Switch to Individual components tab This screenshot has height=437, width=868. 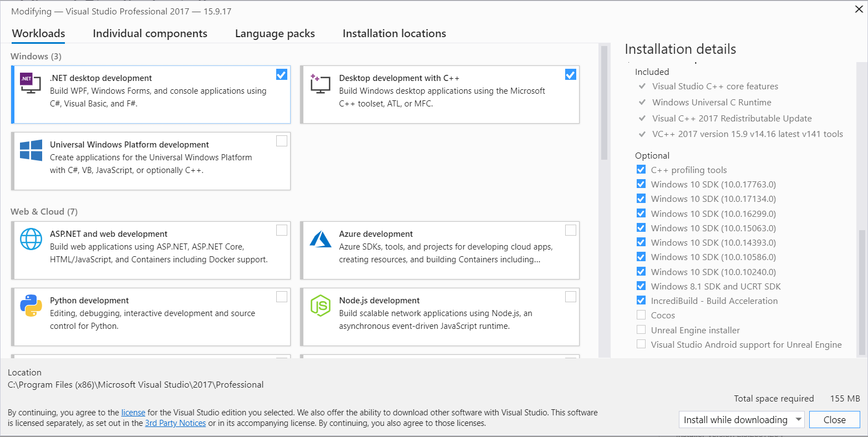pyautogui.click(x=150, y=34)
